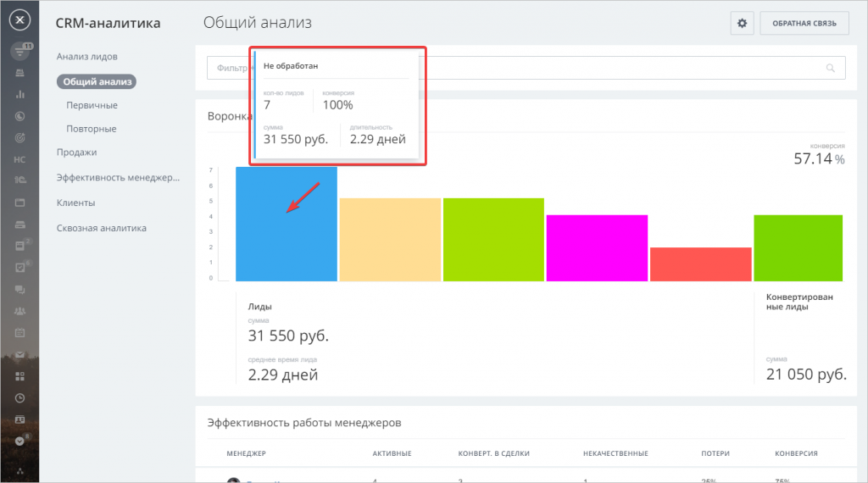Collapse the Анализ лидов section
The image size is (868, 483).
(86, 57)
